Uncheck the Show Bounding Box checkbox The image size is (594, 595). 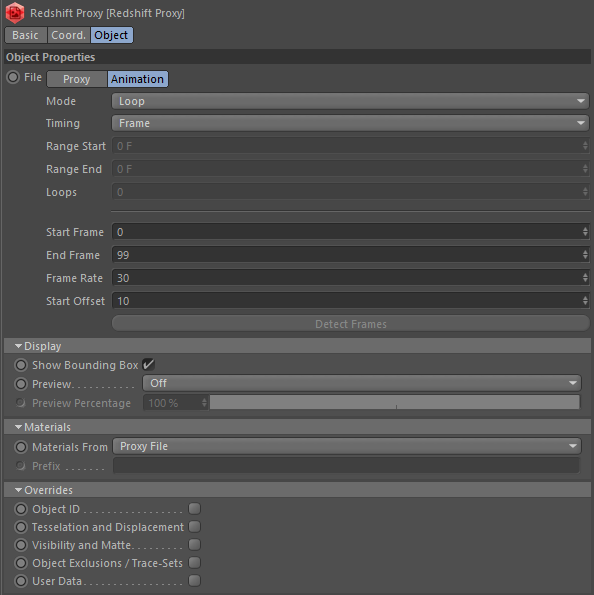[x=148, y=365]
